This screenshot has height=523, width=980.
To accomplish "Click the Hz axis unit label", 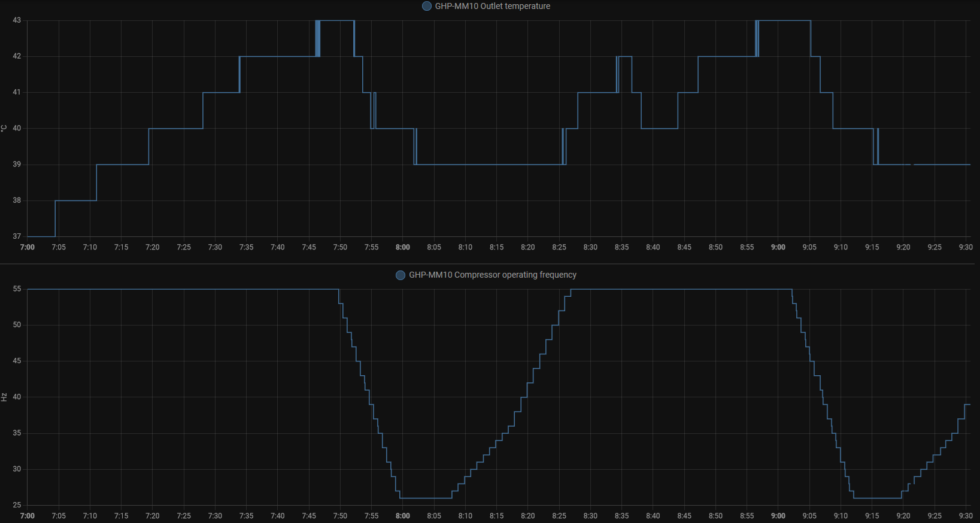I will point(4,397).
